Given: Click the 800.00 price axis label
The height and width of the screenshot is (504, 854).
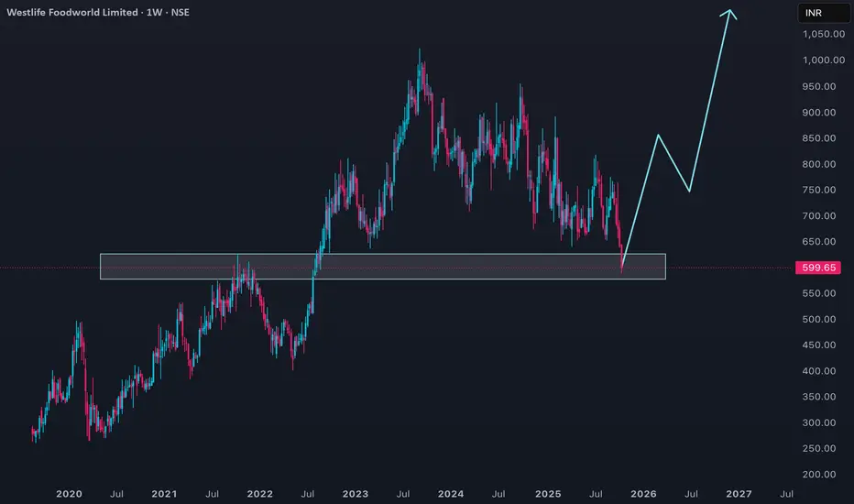Looking at the screenshot, I should pos(818,164).
